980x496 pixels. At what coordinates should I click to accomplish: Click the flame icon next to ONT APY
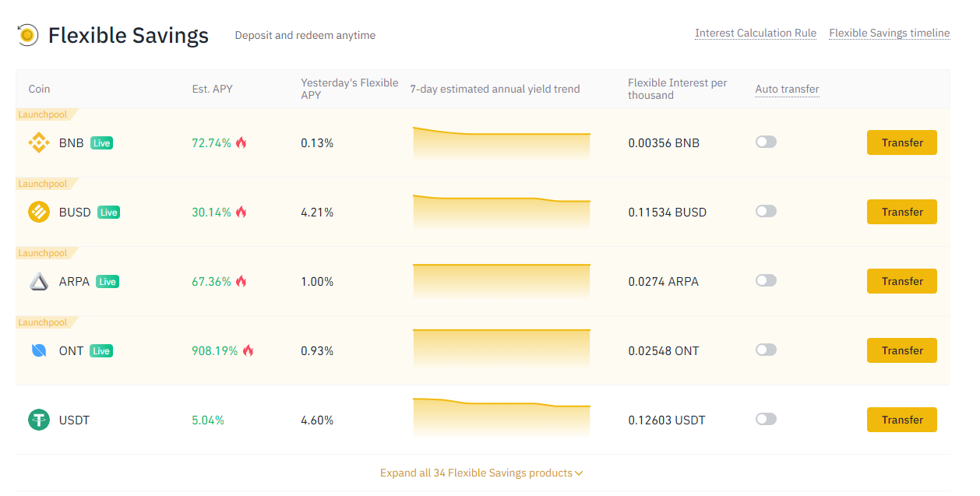tap(248, 351)
